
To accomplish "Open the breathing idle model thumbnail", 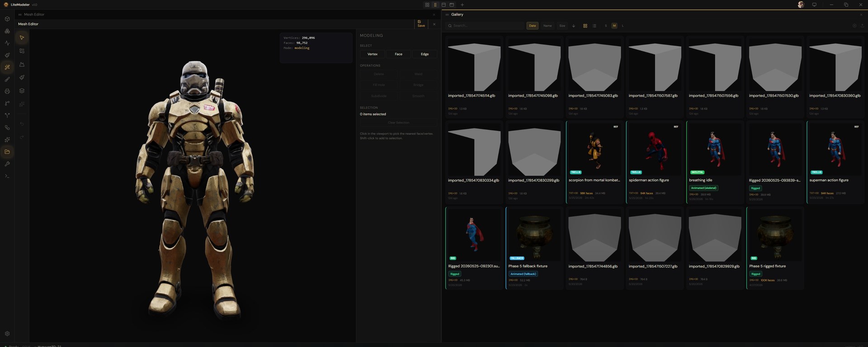I will (x=715, y=149).
